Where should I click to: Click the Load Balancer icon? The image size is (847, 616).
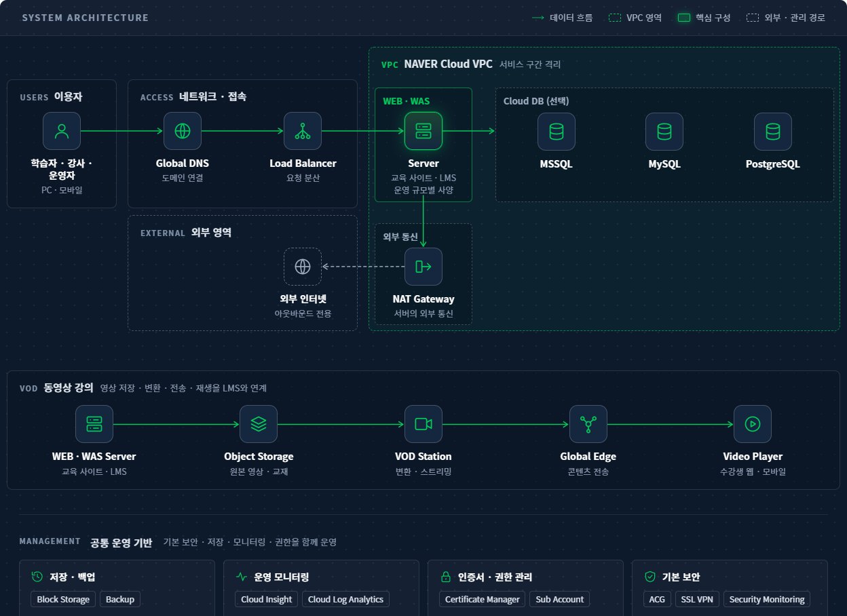pyautogui.click(x=303, y=131)
